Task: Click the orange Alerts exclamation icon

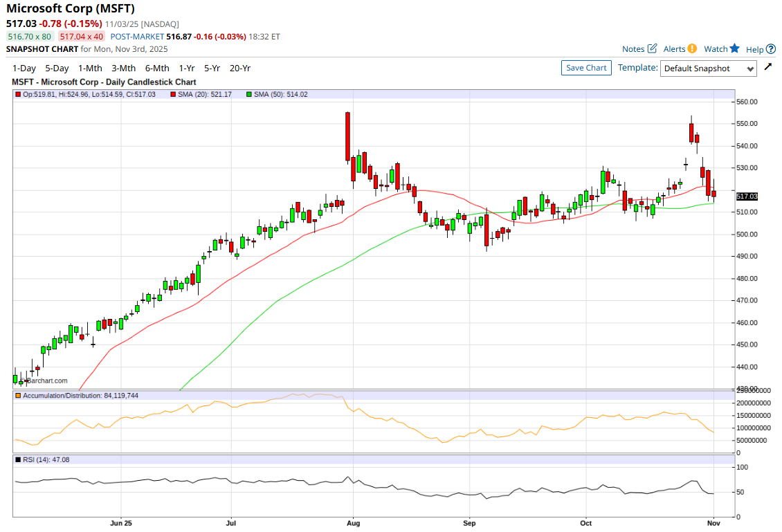Action: point(692,48)
